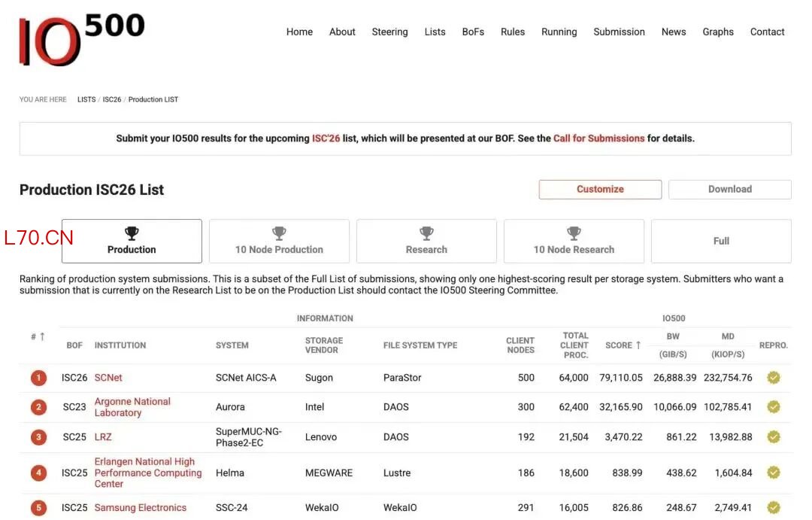The image size is (812, 520).
Task: Open the Graphs menu item
Action: click(718, 32)
